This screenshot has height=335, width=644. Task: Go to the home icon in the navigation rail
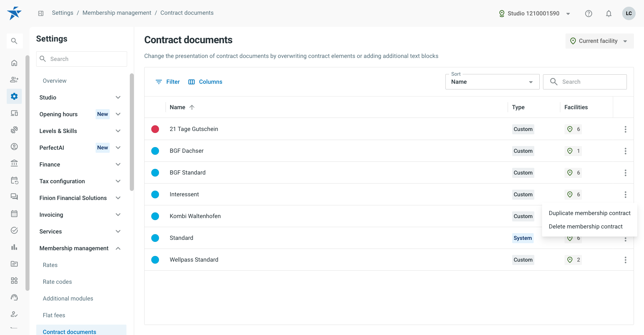coord(14,63)
